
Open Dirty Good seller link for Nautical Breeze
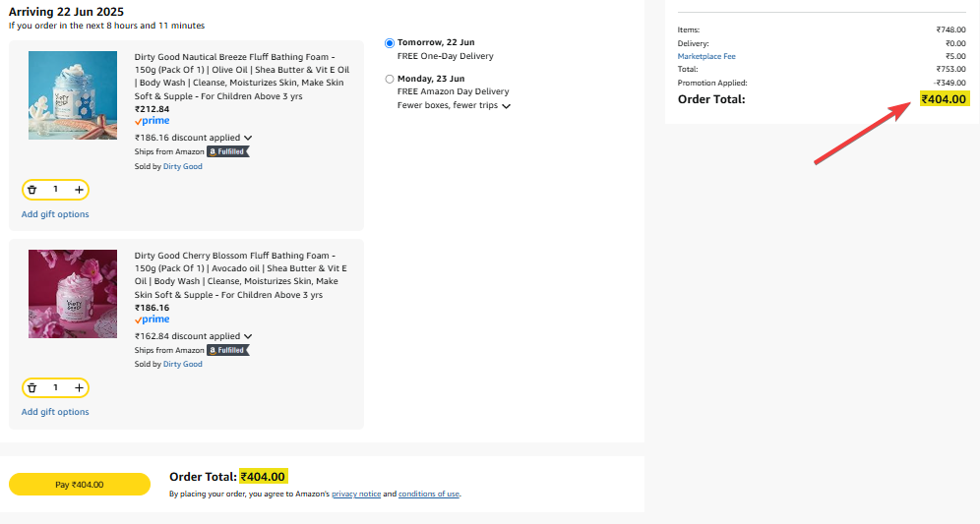point(182,167)
